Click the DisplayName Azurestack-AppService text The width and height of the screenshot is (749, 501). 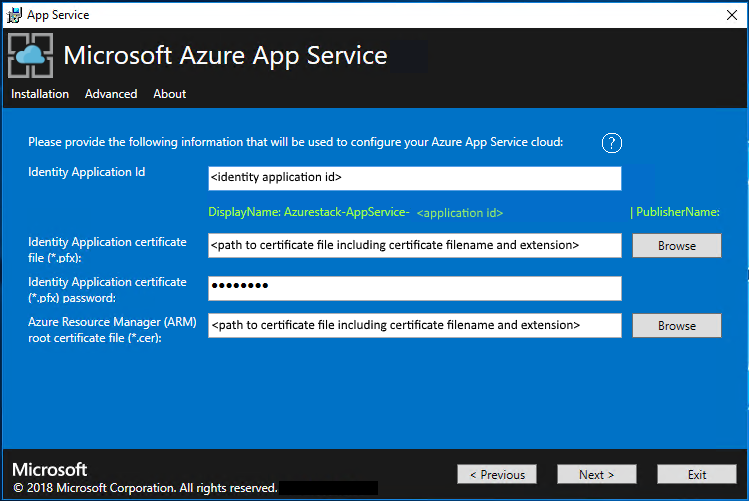[x=309, y=212]
